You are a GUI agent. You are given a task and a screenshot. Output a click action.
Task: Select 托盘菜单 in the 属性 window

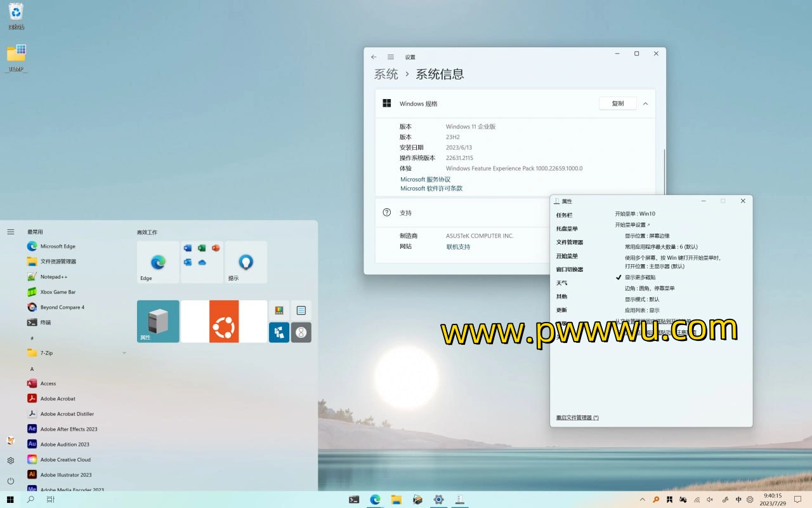567,229
